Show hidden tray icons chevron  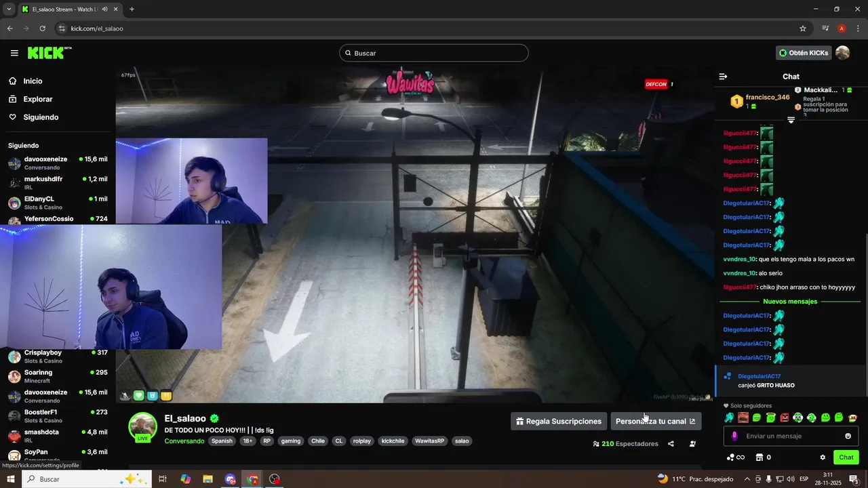747,479
